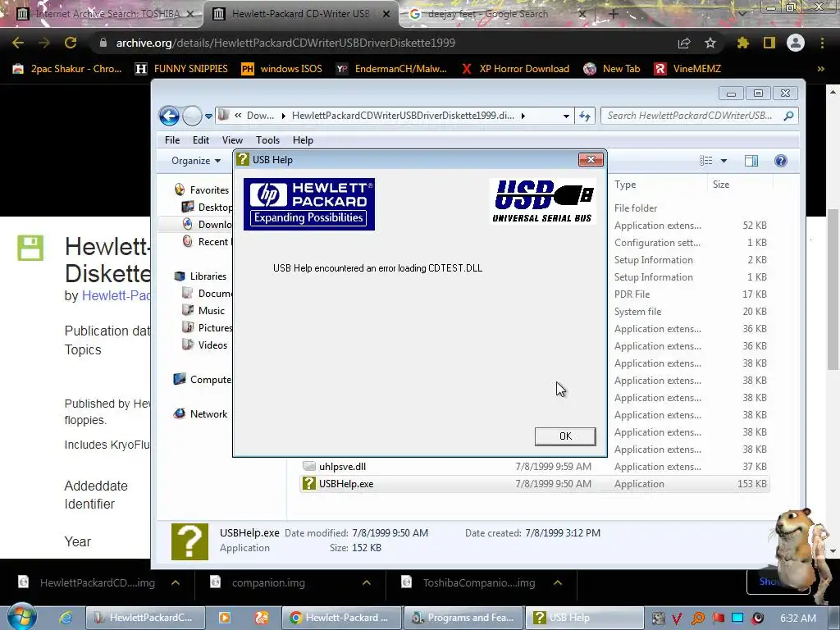
Task: Reload the archive.org page
Action: click(x=71, y=43)
